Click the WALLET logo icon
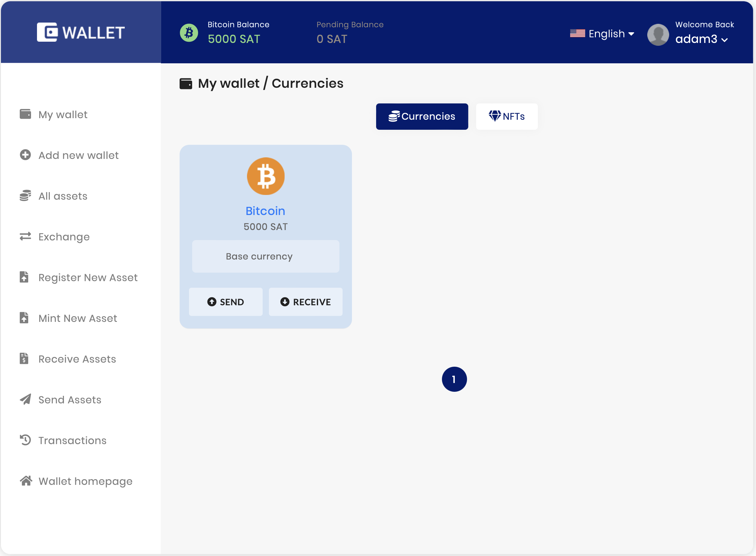This screenshot has height=556, width=756. click(x=47, y=32)
